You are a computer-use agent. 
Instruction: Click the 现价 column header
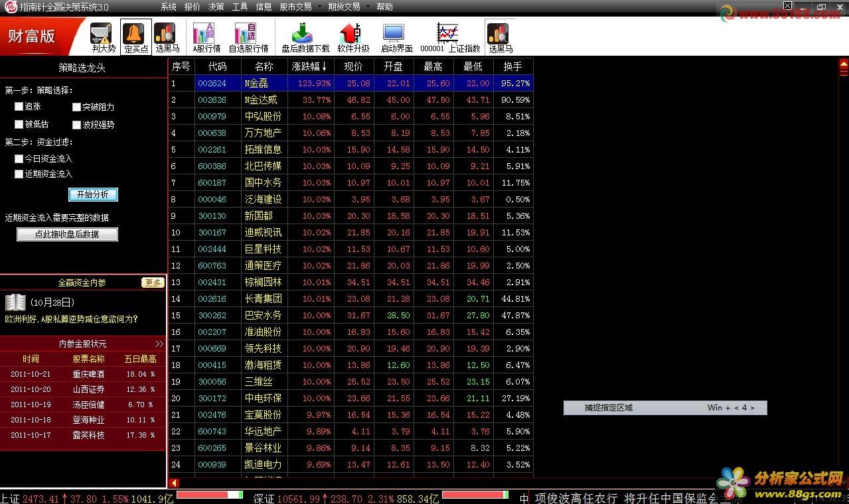pyautogui.click(x=354, y=66)
